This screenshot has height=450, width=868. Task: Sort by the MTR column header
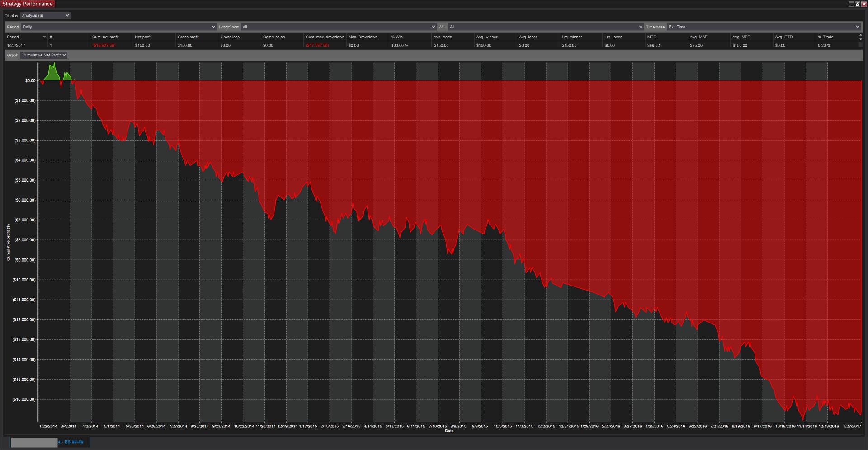pyautogui.click(x=667, y=37)
